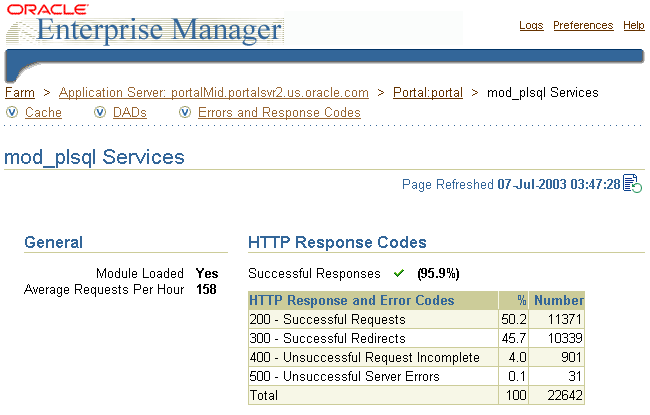Click the 0.1 percent cell

(513, 376)
